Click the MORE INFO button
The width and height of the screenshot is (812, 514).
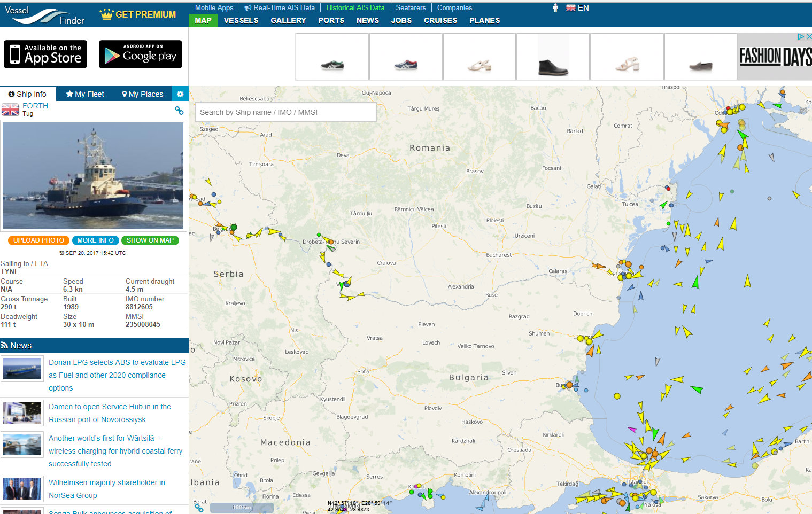tap(95, 240)
